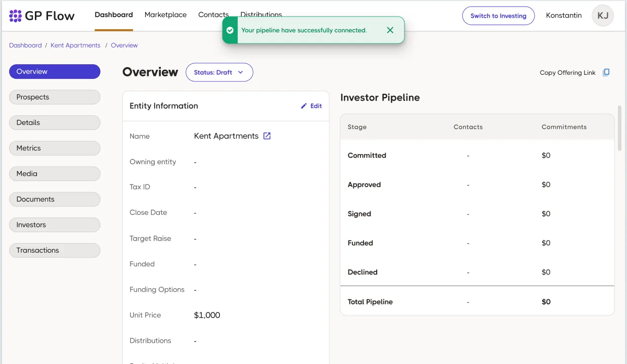The height and width of the screenshot is (364, 627).
Task: Click the green success checkmark icon
Action: click(x=230, y=30)
